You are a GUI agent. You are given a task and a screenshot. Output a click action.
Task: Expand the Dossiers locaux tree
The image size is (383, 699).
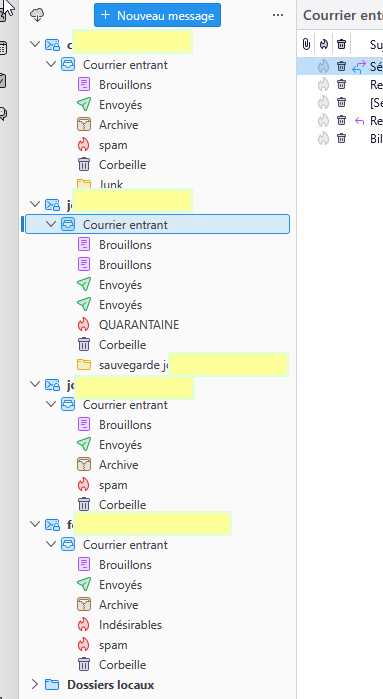35,684
